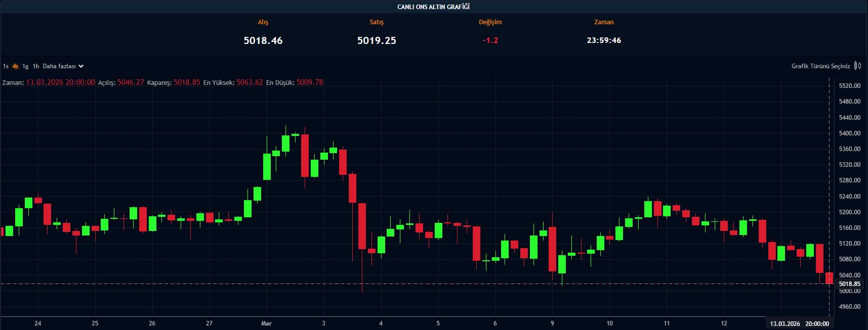This screenshot has width=868, height=330.
Task: Click the 5400.00 level on price axis
Action: [x=849, y=133]
